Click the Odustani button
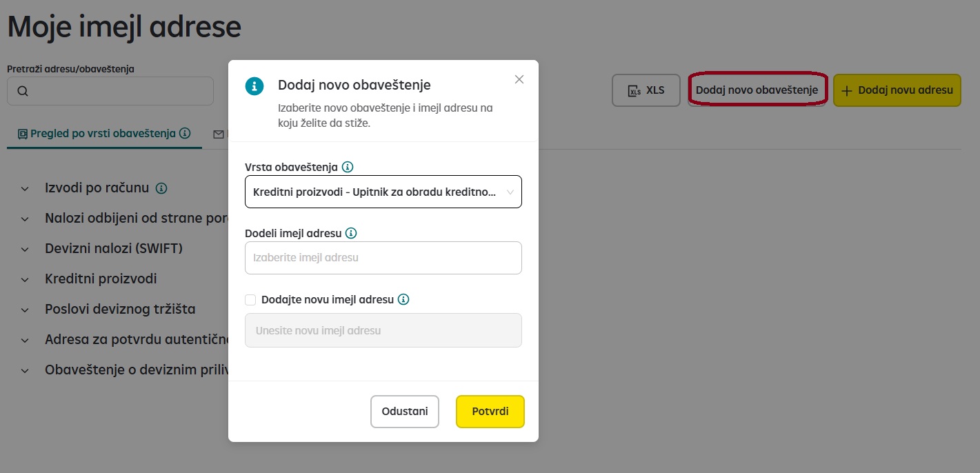The width and height of the screenshot is (980, 473). (x=405, y=412)
